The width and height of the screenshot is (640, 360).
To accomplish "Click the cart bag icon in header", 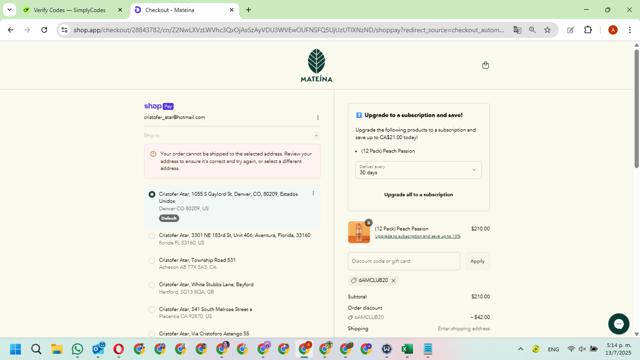I will pyautogui.click(x=485, y=65).
